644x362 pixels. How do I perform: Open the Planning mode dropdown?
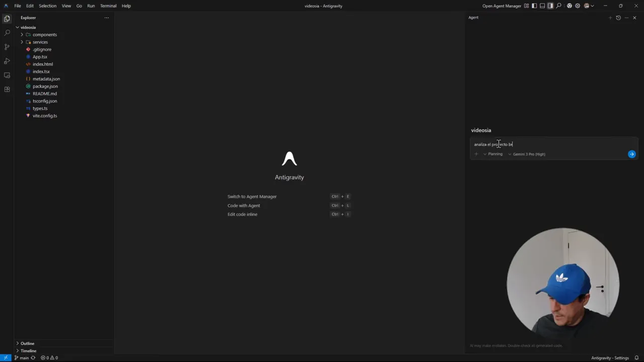coord(493,154)
